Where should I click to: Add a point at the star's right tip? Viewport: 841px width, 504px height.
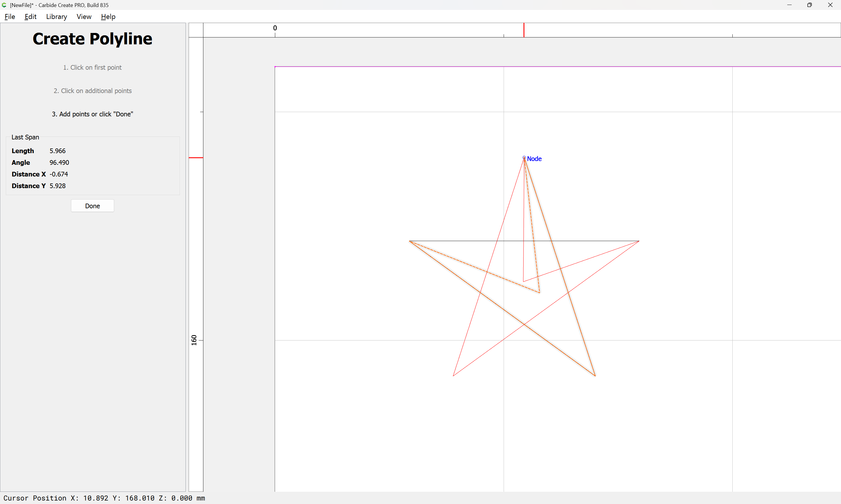tap(639, 241)
